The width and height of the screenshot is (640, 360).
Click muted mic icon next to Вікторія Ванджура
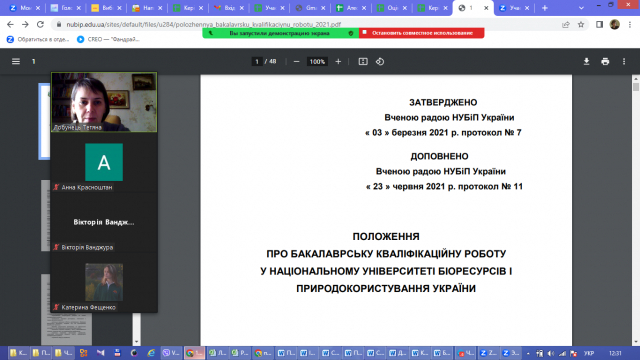click(56, 247)
